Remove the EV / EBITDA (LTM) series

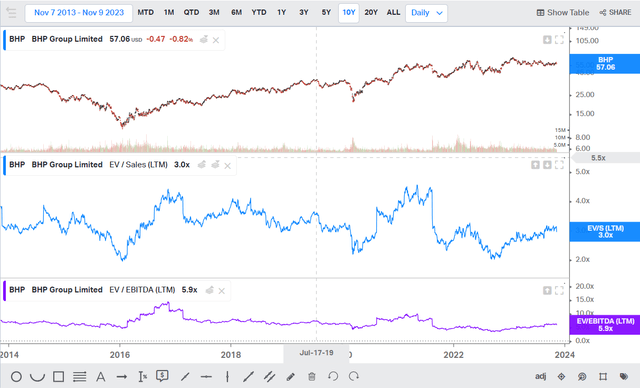222,291
